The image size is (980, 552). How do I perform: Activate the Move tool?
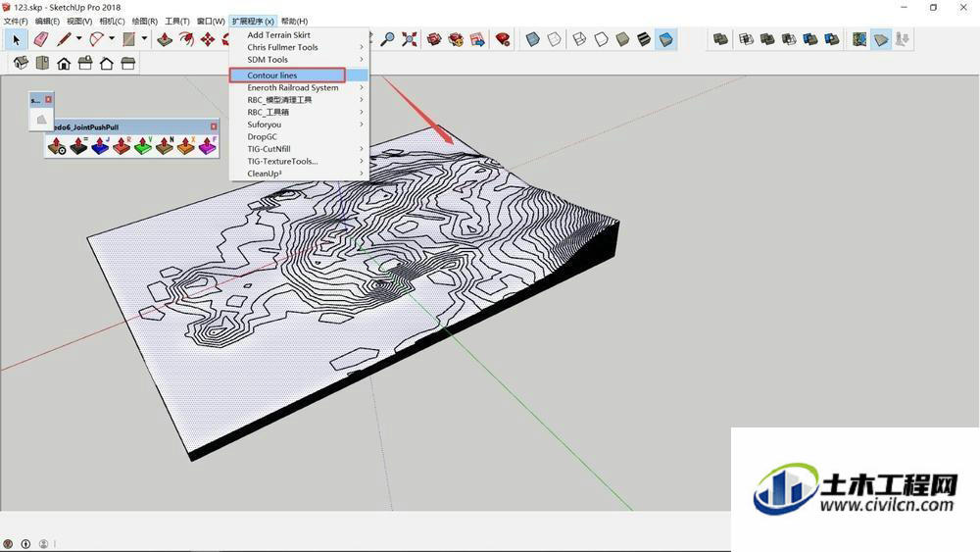pos(208,40)
